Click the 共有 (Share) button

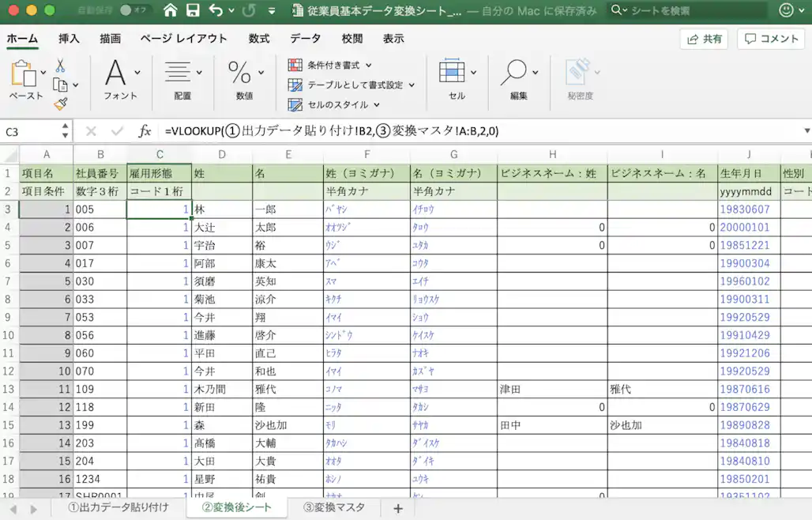tap(703, 38)
